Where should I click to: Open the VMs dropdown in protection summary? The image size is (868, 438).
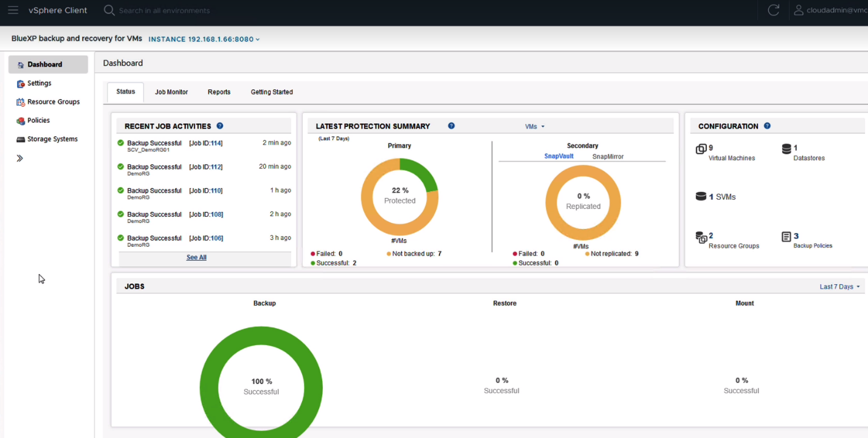[535, 126]
